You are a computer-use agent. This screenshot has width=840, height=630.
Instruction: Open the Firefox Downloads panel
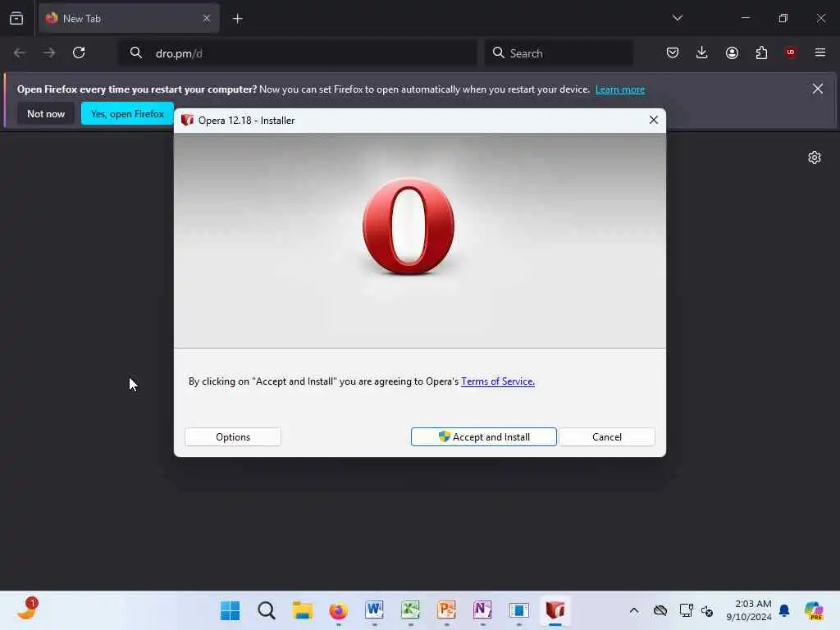pos(702,52)
